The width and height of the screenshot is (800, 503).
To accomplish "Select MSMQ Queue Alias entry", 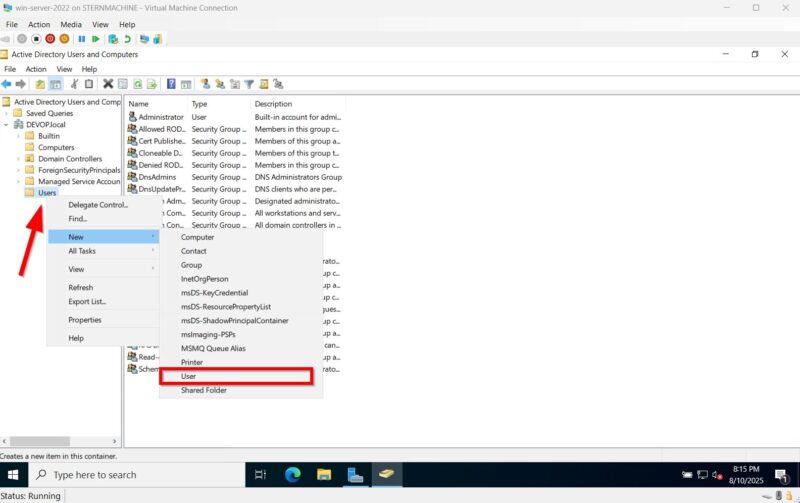I will pos(241,348).
